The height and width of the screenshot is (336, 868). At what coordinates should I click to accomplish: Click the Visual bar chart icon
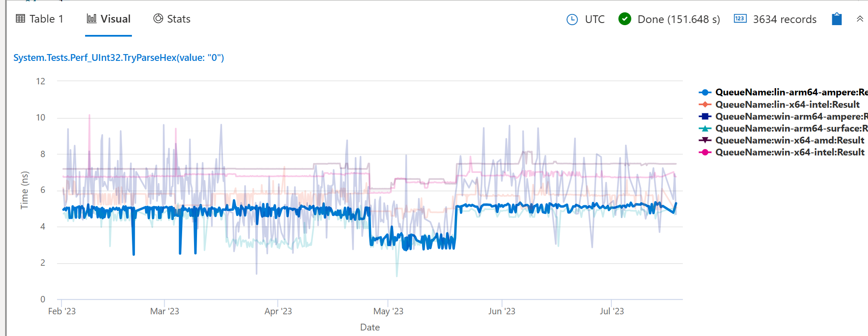tap(91, 18)
